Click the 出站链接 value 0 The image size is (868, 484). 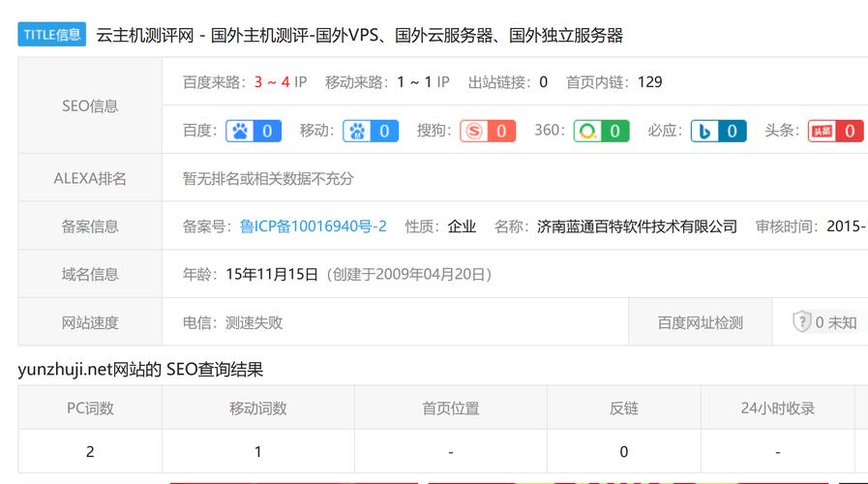(x=544, y=82)
